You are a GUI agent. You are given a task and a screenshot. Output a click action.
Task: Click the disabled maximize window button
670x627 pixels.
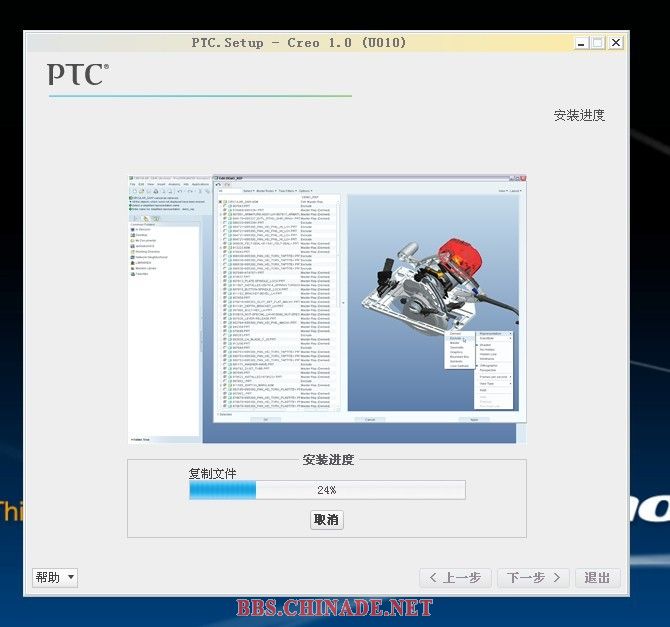598,43
